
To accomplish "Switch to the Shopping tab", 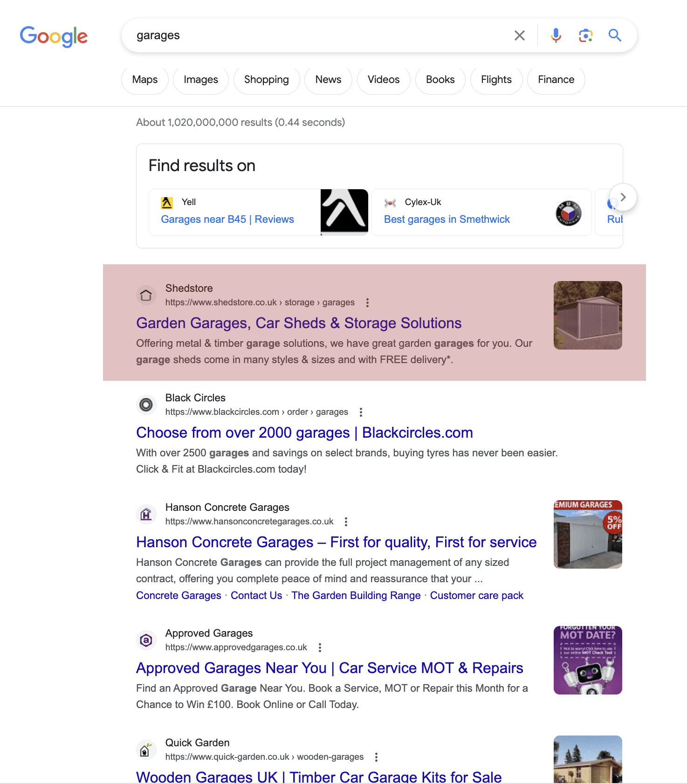I will coord(266,80).
